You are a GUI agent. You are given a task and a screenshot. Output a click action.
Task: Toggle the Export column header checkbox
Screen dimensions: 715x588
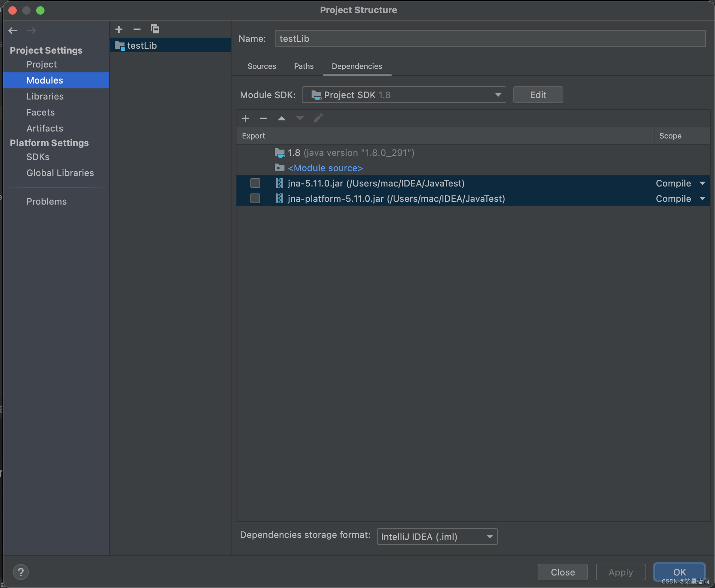tap(254, 135)
